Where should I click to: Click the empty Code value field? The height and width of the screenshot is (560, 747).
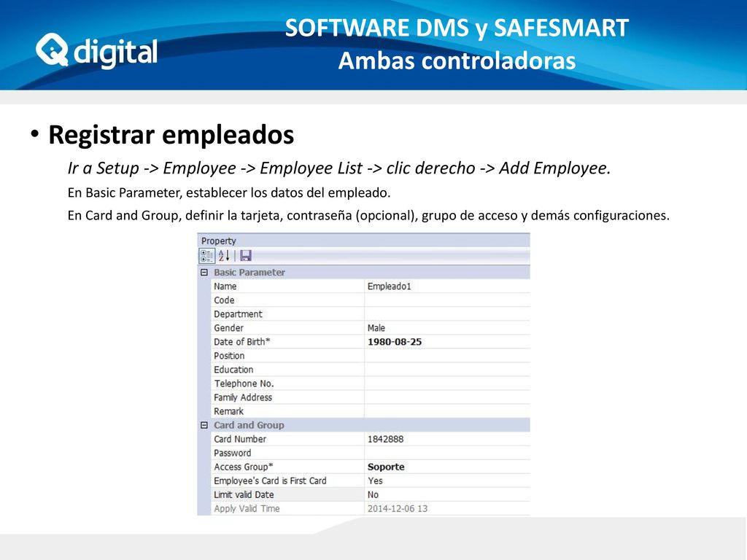447,300
